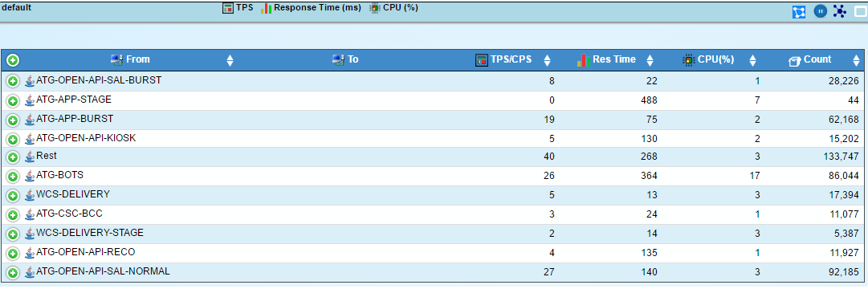Click the empty square window icon

point(860,11)
